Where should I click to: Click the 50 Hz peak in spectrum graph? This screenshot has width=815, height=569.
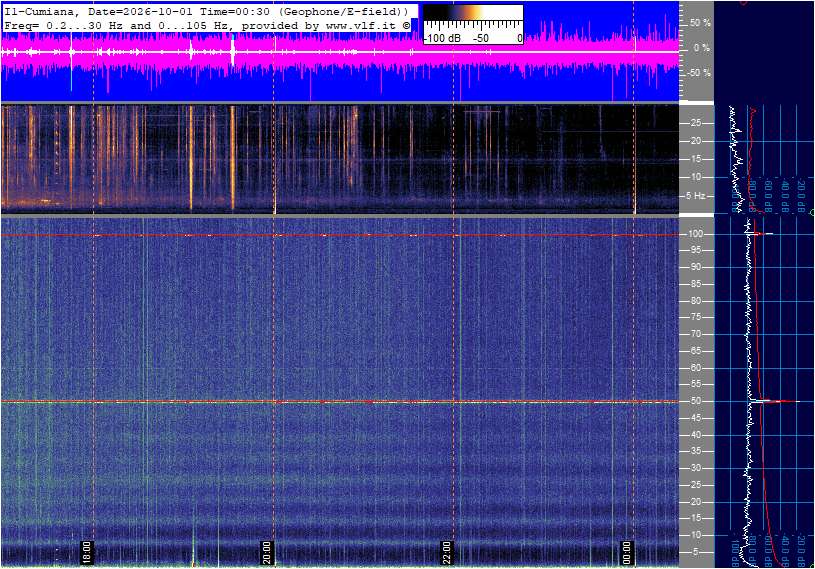774,401
